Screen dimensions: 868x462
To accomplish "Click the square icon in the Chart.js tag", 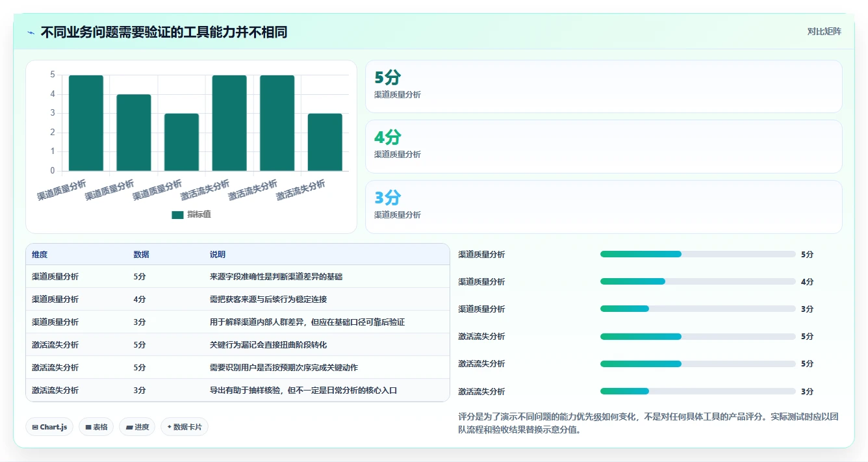I will (x=35, y=427).
